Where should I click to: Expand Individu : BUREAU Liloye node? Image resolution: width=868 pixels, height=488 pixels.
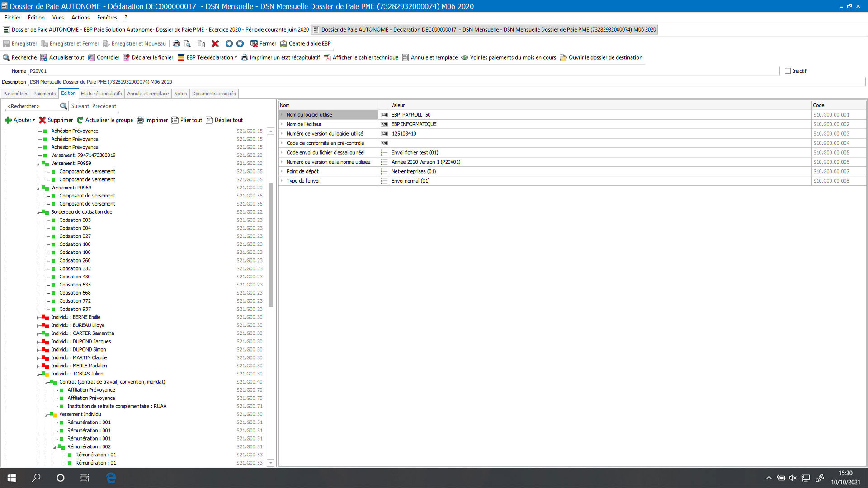tap(38, 326)
